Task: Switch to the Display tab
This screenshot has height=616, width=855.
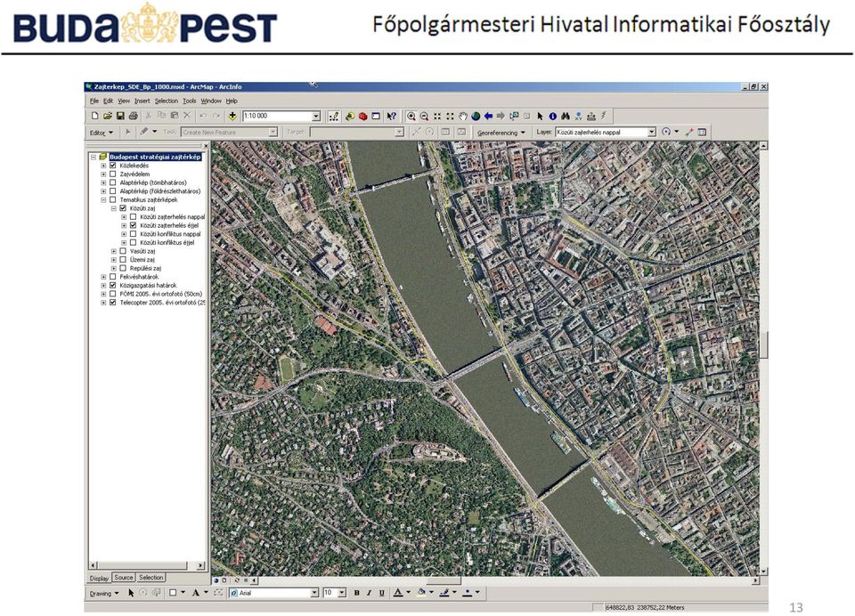Action: pyautogui.click(x=99, y=578)
